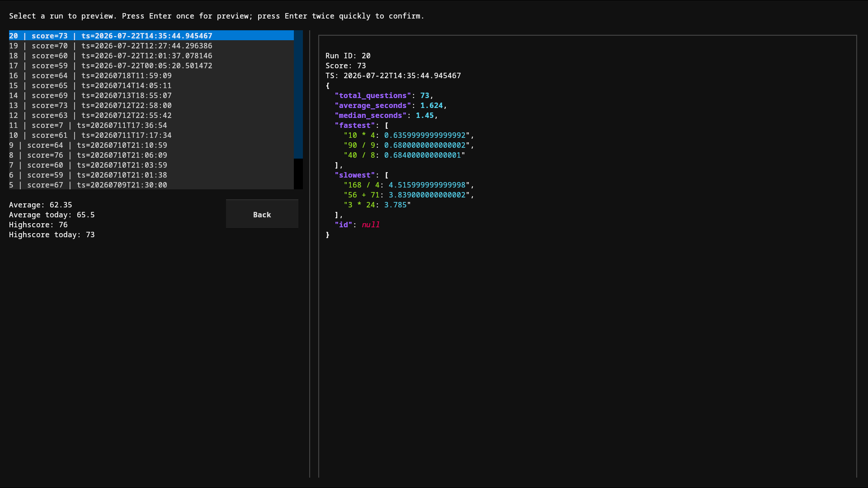This screenshot has width=868, height=488.
Task: Choose run 15 with score 65
Action: pyautogui.click(x=151, y=85)
